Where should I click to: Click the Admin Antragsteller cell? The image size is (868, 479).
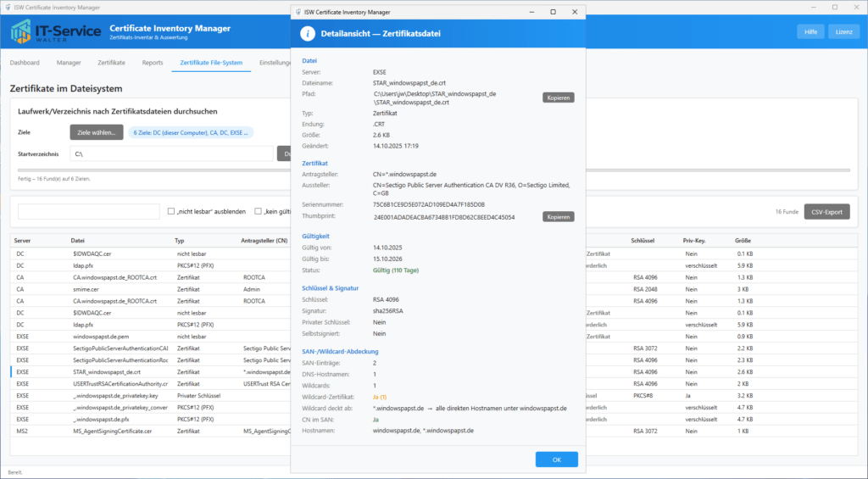(251, 289)
